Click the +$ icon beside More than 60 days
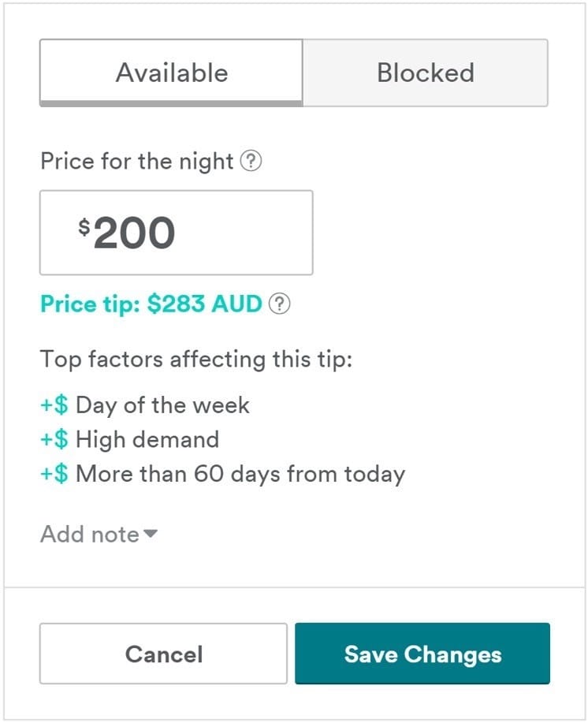The image size is (588, 723). 54,475
